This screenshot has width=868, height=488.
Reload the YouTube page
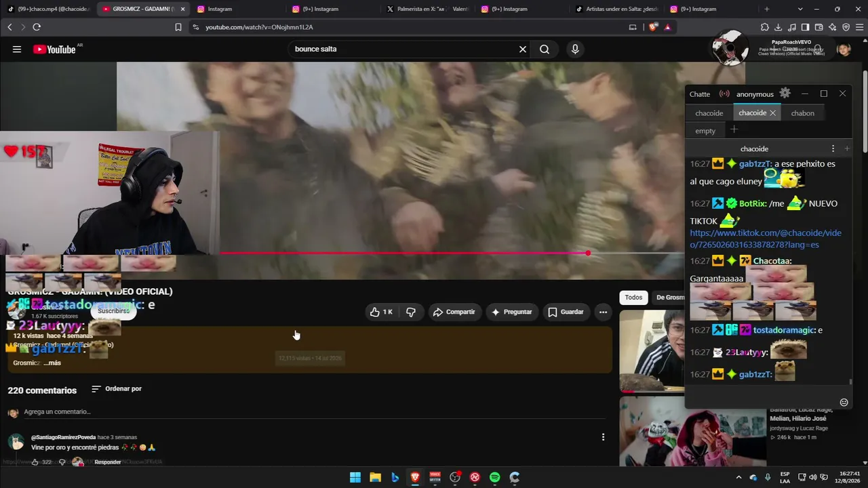click(37, 27)
